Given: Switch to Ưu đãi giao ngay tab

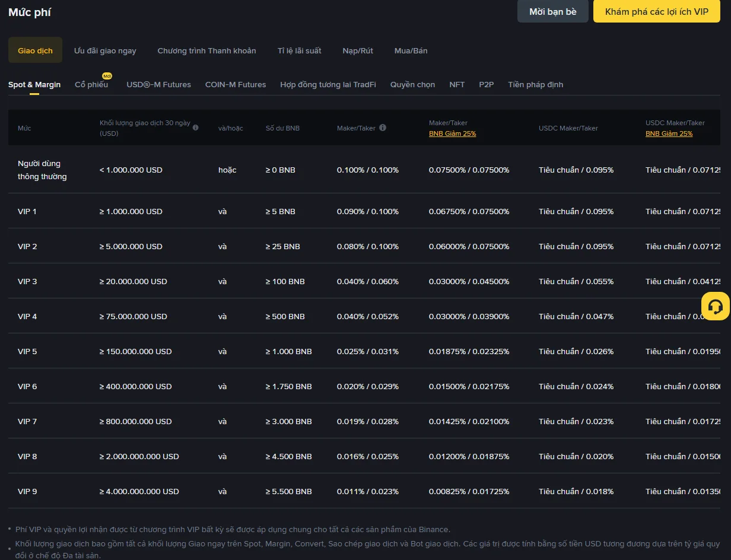Looking at the screenshot, I should (x=105, y=50).
